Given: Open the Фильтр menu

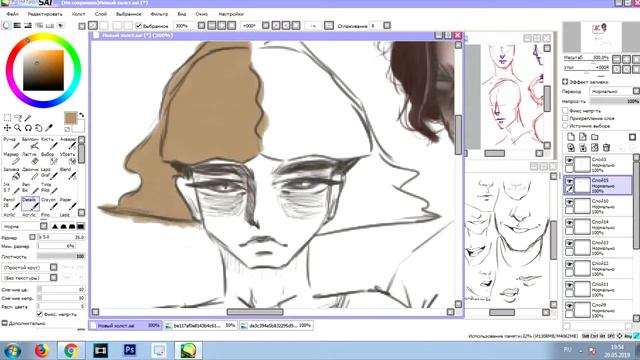Looking at the screenshot, I should [159, 14].
